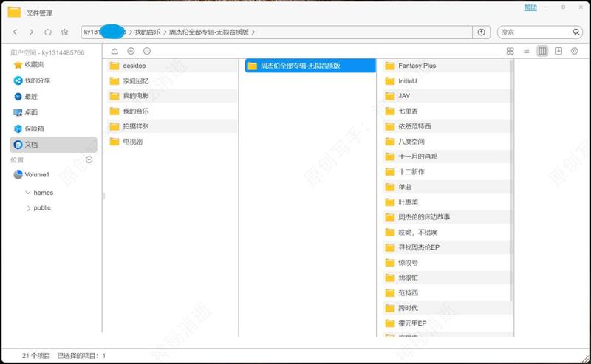
Task: Open the 十一月的肖邦 folder
Action: [447, 157]
